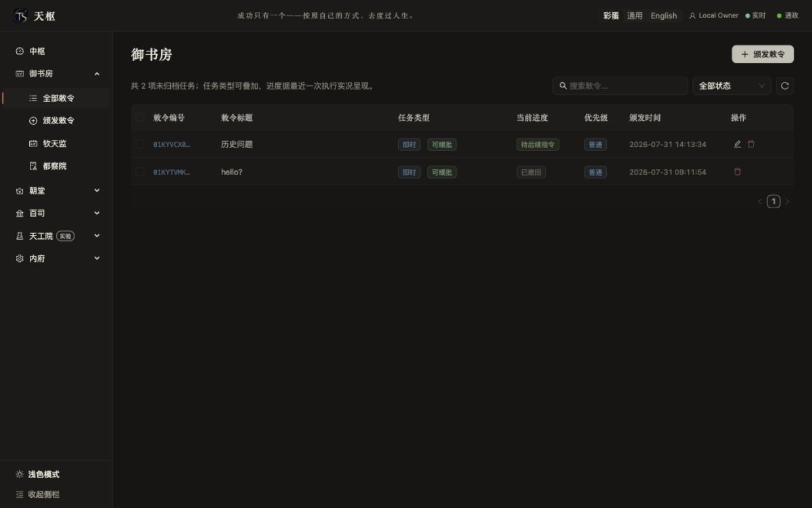This screenshot has width=812, height=508.
Task: Click the edit pencil icon for 历史问题
Action: (737, 144)
